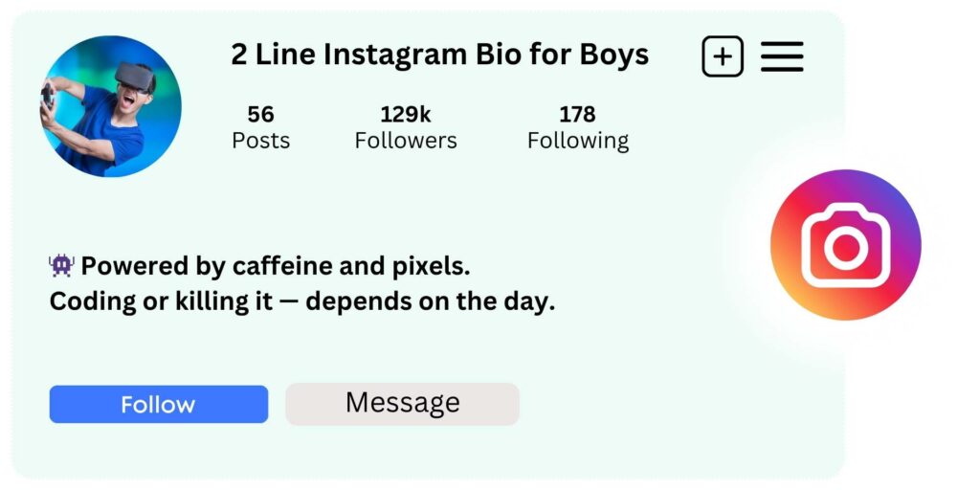Image resolution: width=980 pixels, height=490 pixels.
Task: Select the "Powered by caffeine and pixels" line
Action: [276, 265]
